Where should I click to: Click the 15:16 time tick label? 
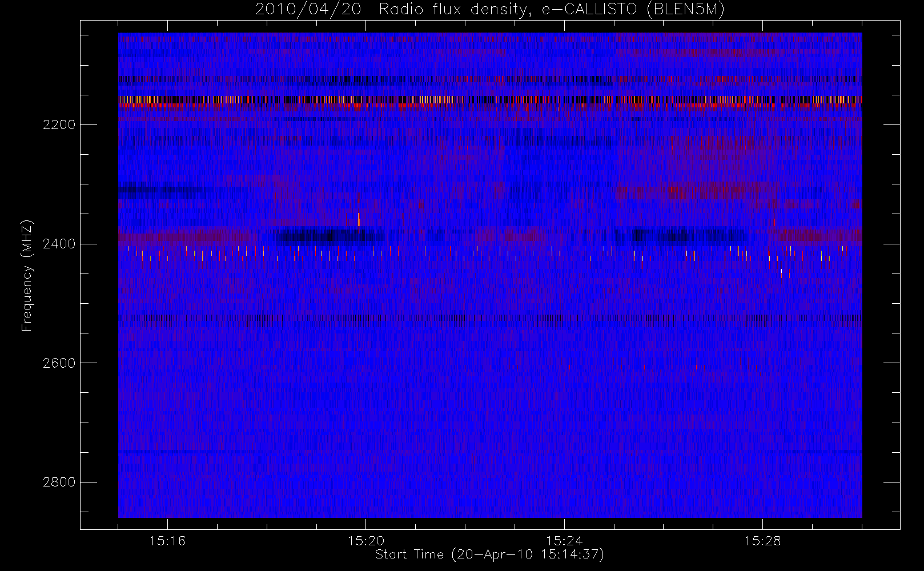pos(167,540)
